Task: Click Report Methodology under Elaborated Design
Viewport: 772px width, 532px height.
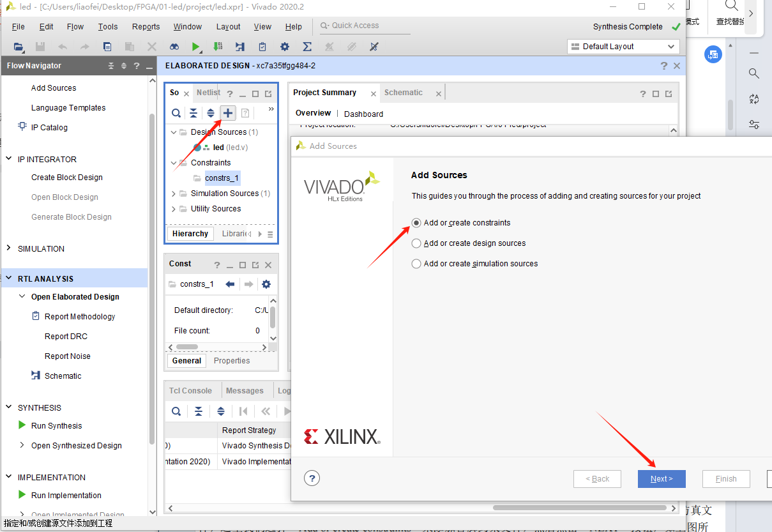Action: 80,317
